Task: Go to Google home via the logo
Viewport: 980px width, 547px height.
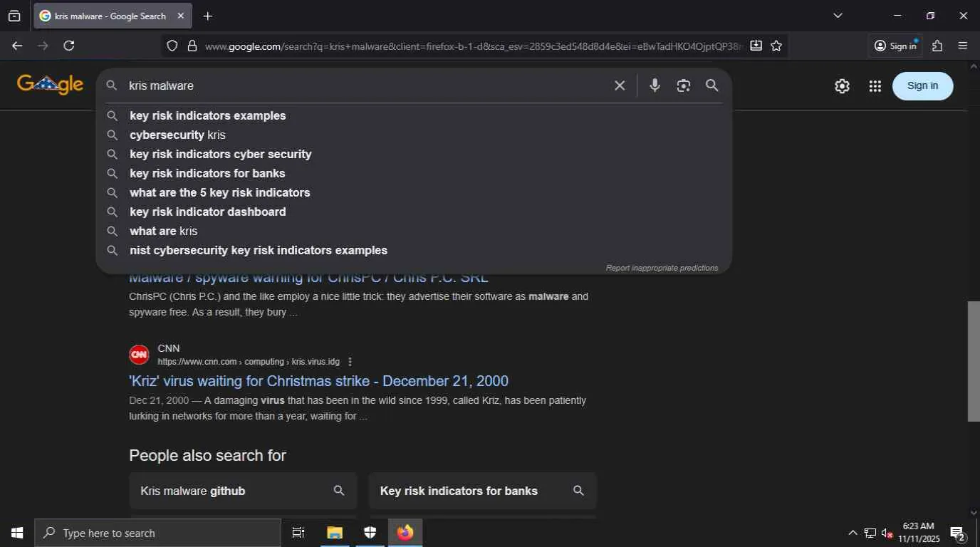Action: 51,85
